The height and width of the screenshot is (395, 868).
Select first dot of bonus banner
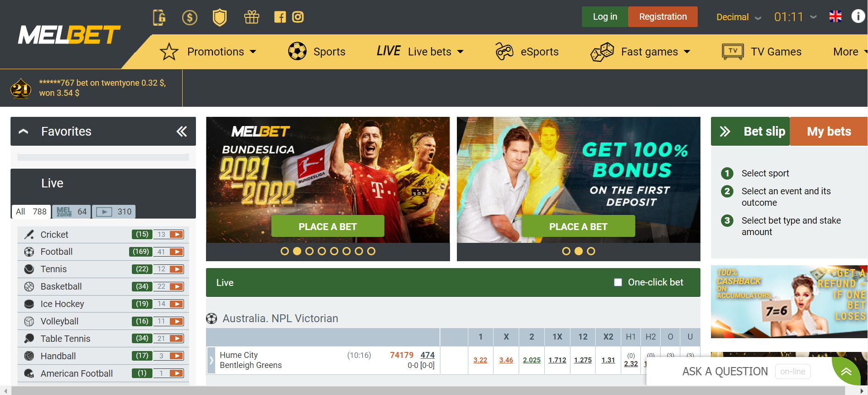tap(566, 251)
